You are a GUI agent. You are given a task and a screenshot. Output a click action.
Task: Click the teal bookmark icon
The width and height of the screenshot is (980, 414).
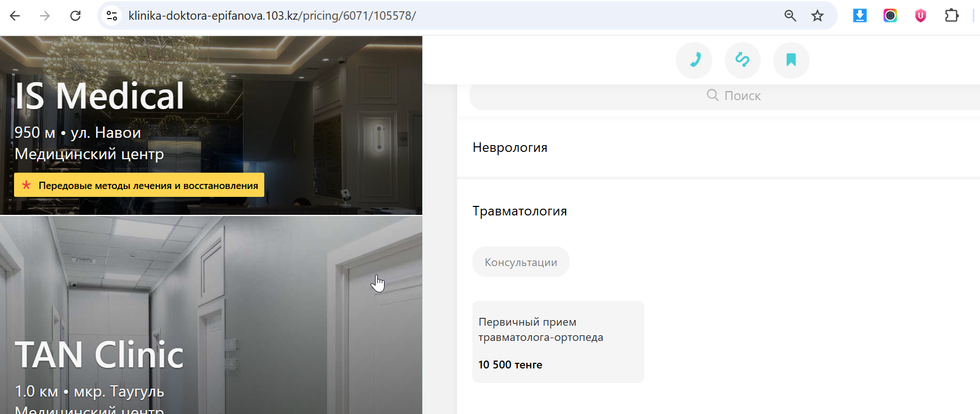[791, 60]
